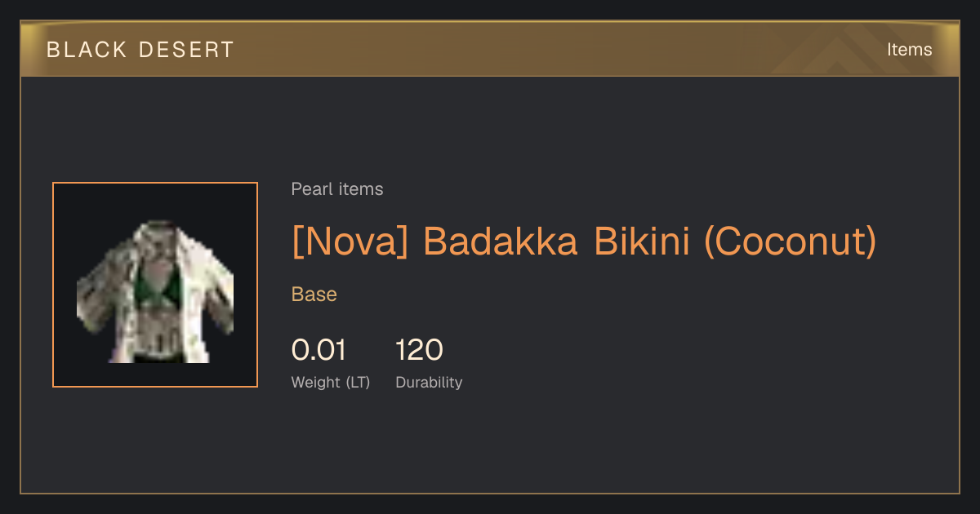Click the gold header banner background

point(490,50)
